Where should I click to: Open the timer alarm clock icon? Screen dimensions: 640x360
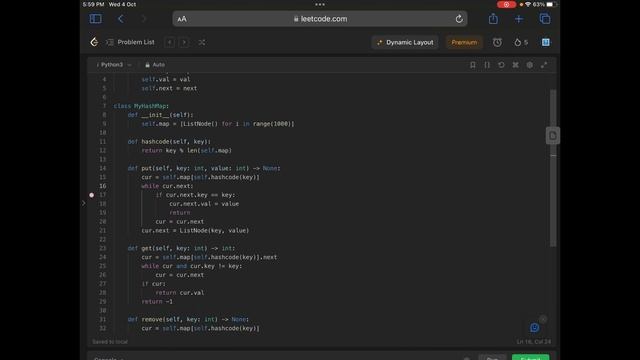pyautogui.click(x=497, y=42)
